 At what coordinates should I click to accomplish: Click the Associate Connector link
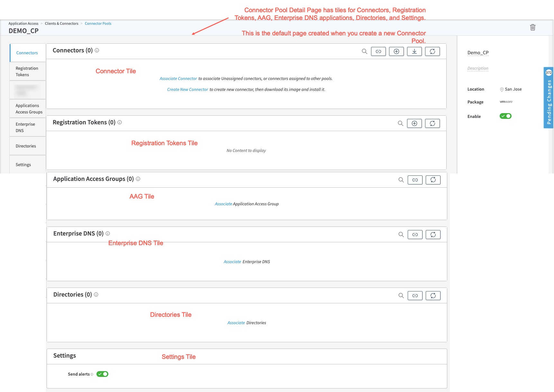click(x=178, y=79)
